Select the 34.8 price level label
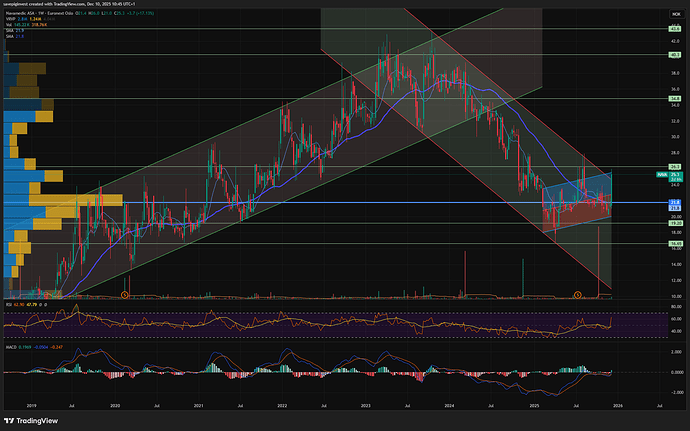690x431 pixels. [x=675, y=99]
